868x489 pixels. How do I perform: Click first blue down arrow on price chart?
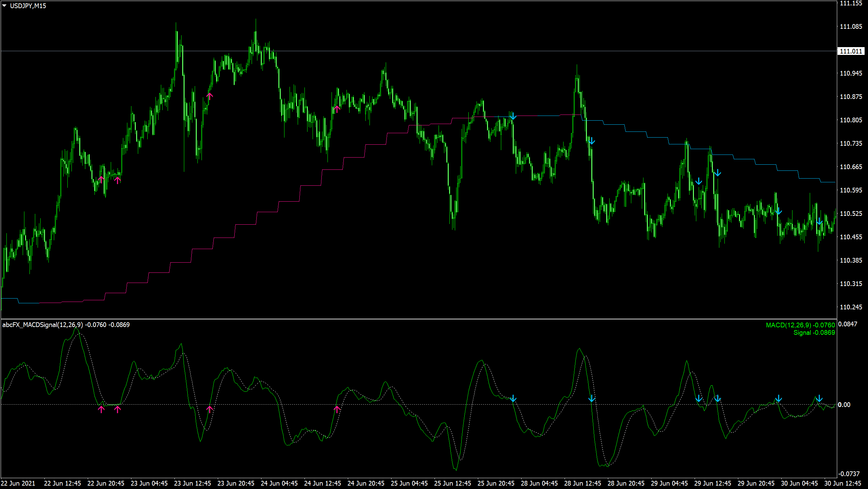point(513,116)
